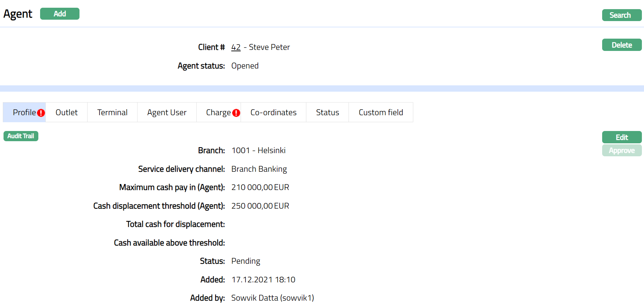View the Audit Trail
Screen dimensions: 644x308
(21, 136)
